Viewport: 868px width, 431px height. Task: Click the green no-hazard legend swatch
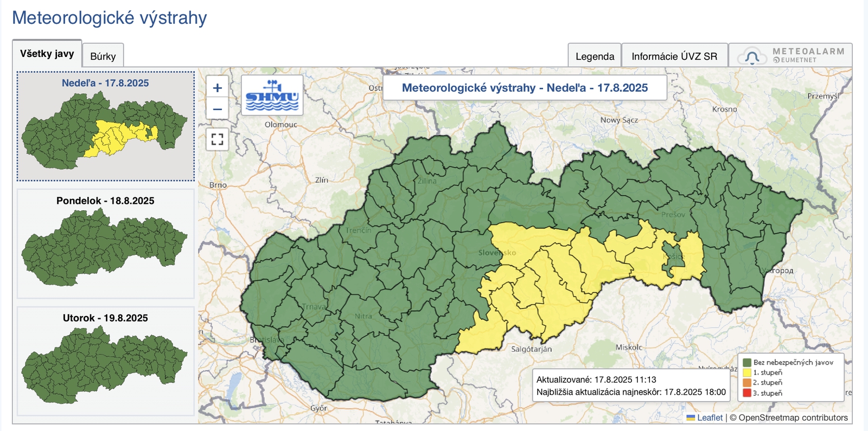pyautogui.click(x=746, y=362)
